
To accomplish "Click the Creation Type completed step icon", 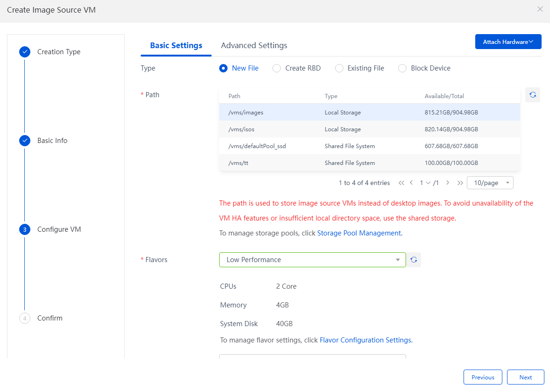I will click(x=25, y=52).
